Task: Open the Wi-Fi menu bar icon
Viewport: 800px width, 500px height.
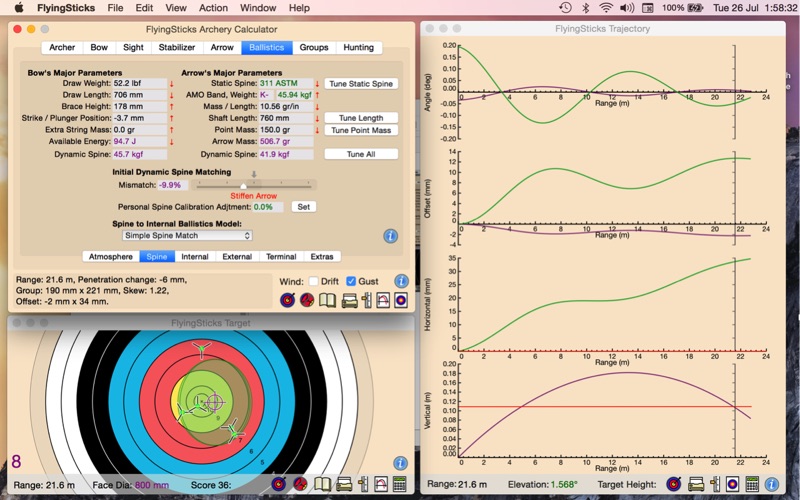Action: 606,8
